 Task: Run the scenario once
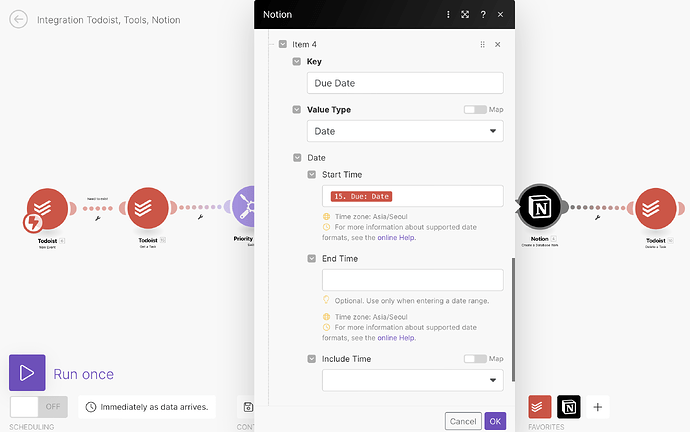pos(27,373)
